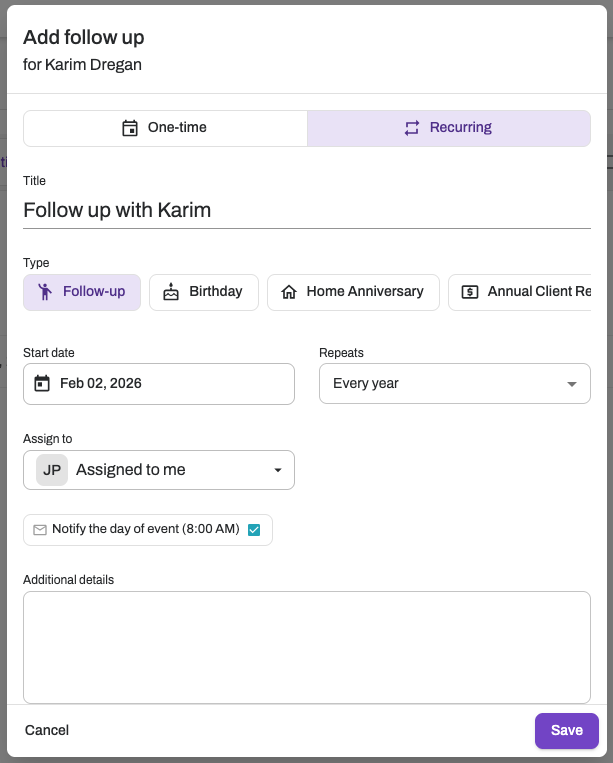Switch to the One-time tab
Image resolution: width=613 pixels, height=763 pixels.
click(165, 128)
